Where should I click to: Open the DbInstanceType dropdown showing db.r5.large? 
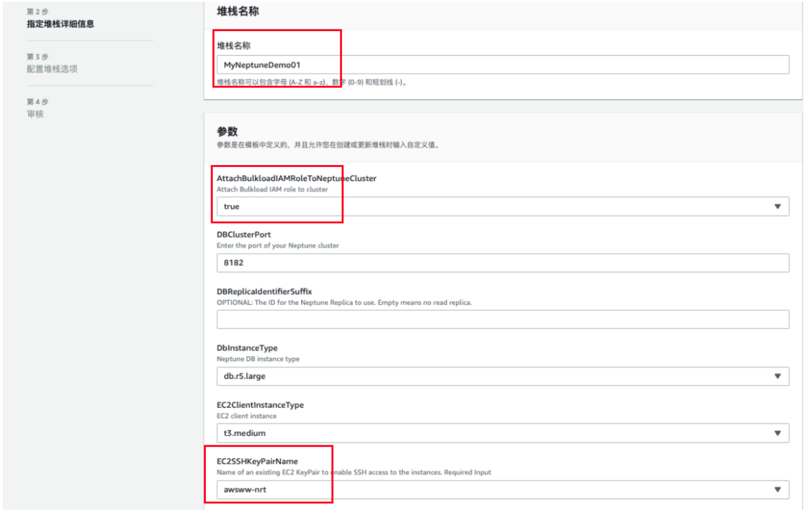click(x=503, y=376)
